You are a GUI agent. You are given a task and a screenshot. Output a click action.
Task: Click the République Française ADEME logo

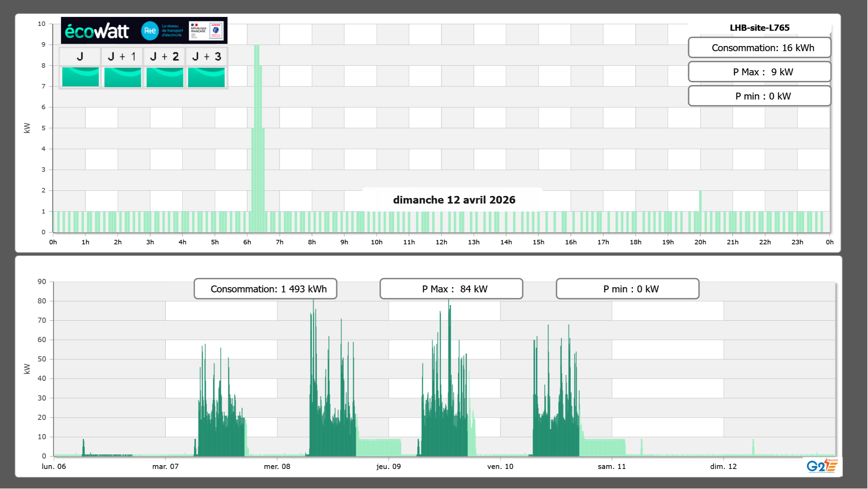click(206, 31)
